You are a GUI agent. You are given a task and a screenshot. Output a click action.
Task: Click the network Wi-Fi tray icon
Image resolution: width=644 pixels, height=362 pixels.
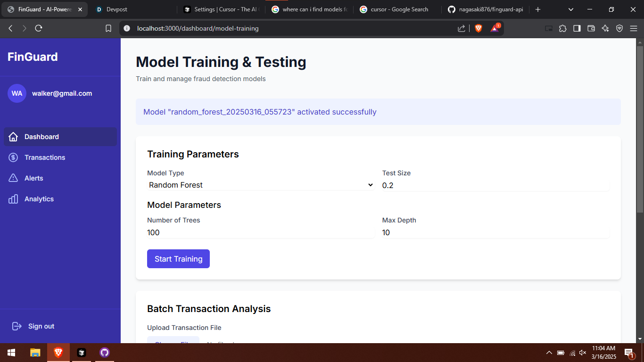pos(572,353)
